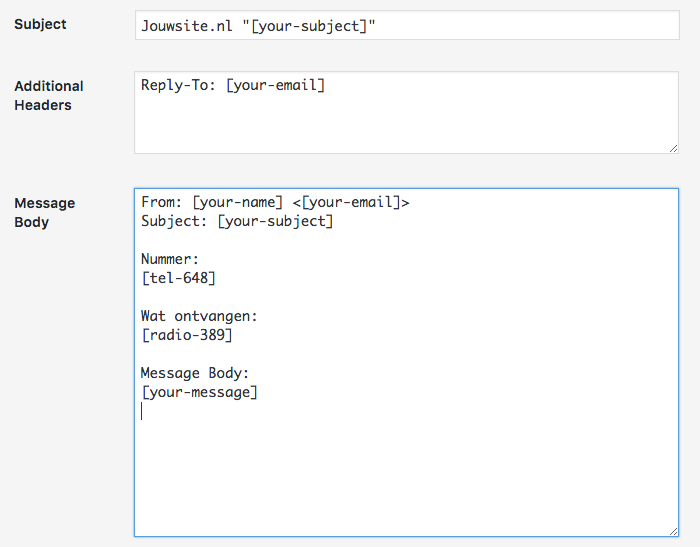
Task: Click the "Wat ontvangen:" line
Action: tap(199, 316)
